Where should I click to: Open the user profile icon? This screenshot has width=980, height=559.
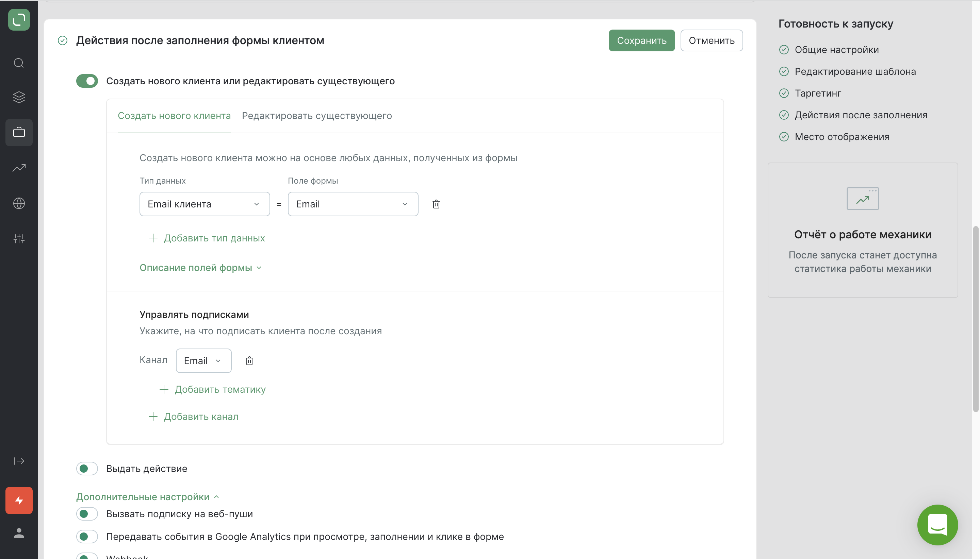coord(19,533)
